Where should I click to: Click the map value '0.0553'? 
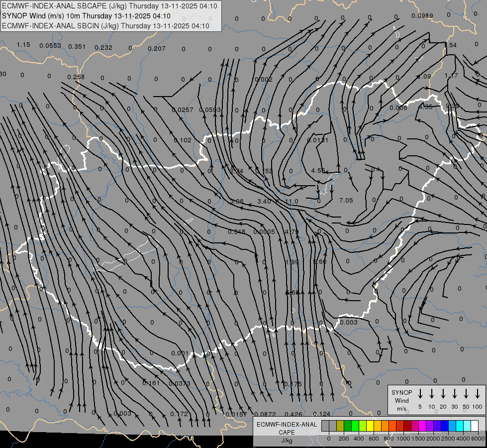coord(50,46)
